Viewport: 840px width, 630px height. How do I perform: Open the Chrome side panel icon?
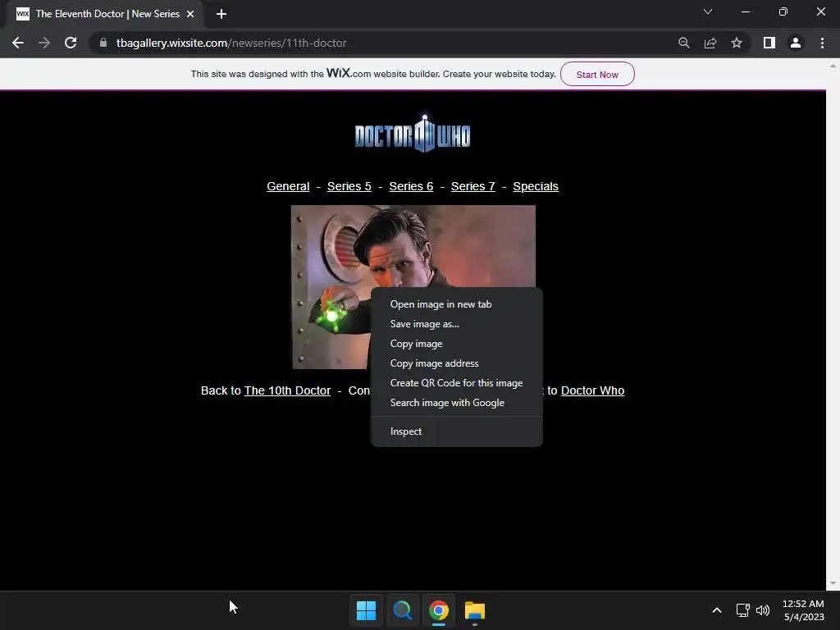coord(769,43)
